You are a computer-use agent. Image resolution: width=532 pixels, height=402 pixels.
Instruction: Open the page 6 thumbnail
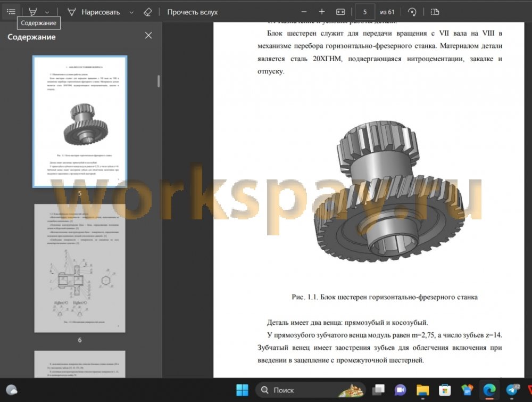tap(80, 268)
